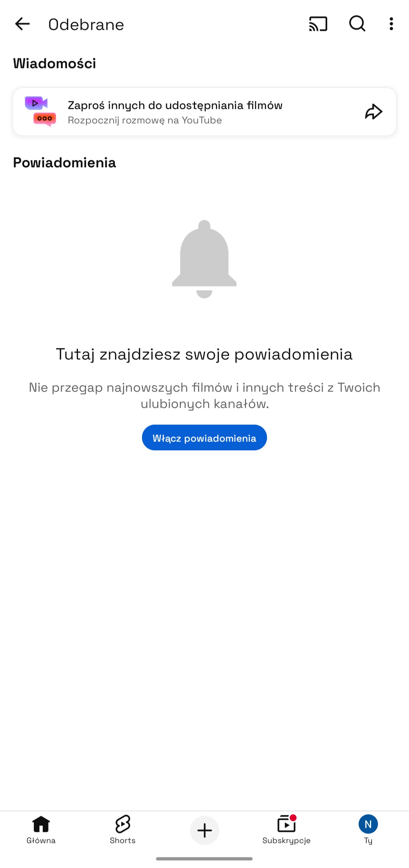Tap the bottom navigation gesture handle
The width and height of the screenshot is (409, 868).
pyautogui.click(x=204, y=859)
